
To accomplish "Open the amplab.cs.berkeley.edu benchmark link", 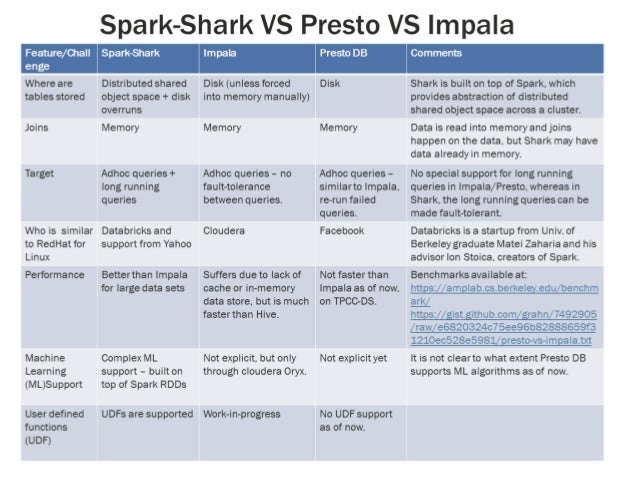I will (504, 295).
